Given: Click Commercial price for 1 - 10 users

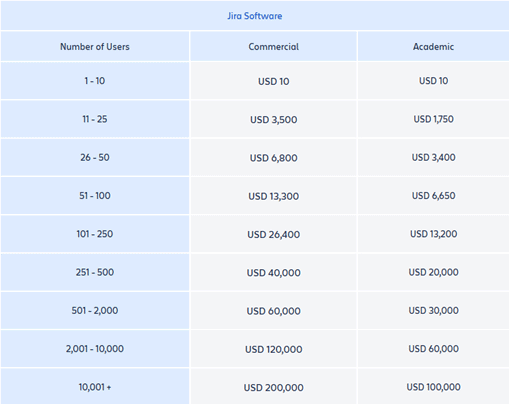Looking at the screenshot, I should pos(273,81).
